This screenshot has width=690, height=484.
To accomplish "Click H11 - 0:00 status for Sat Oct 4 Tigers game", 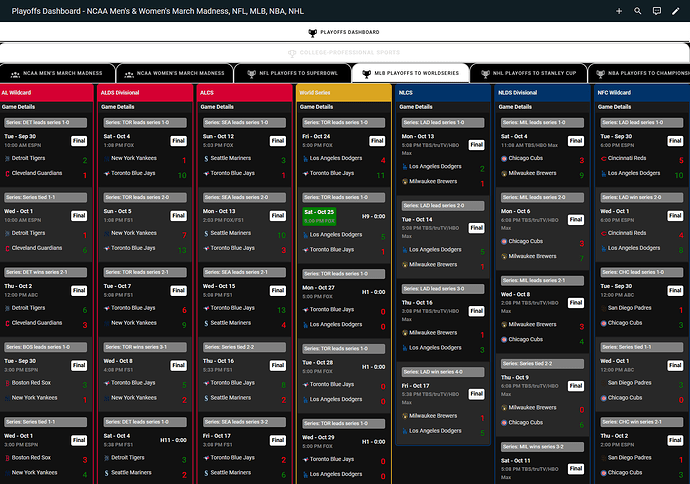I will [173, 440].
